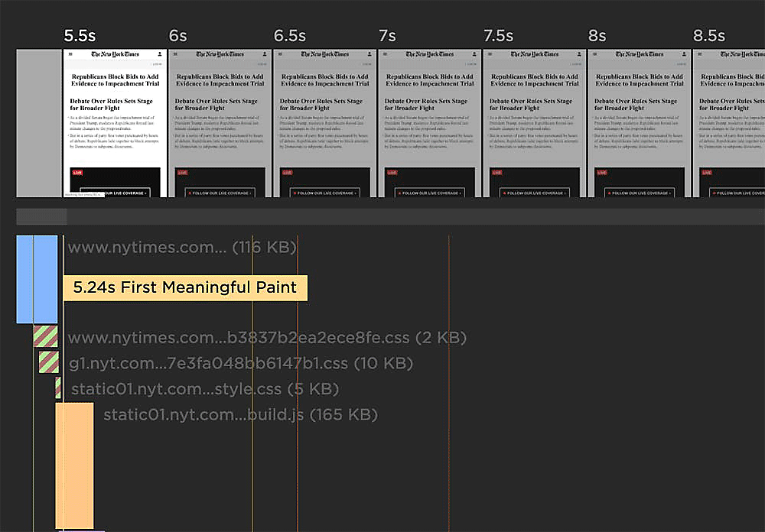Image resolution: width=765 pixels, height=532 pixels.
Task: Select the 6.5s filmstrip thumbnail
Action: pyautogui.click(x=324, y=123)
